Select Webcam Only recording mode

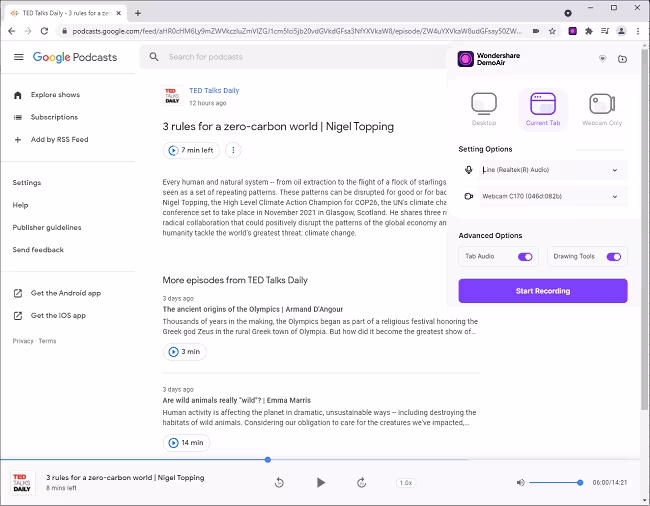coord(602,109)
